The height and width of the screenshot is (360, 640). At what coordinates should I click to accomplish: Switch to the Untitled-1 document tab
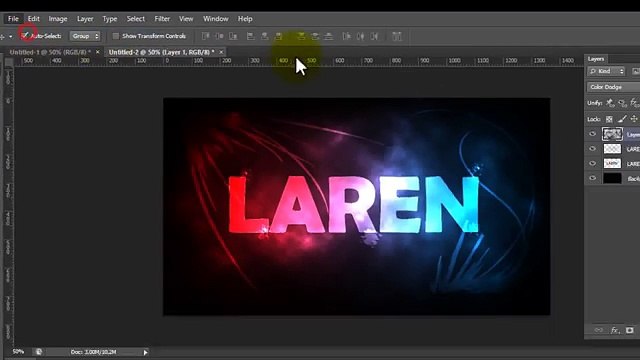50,52
